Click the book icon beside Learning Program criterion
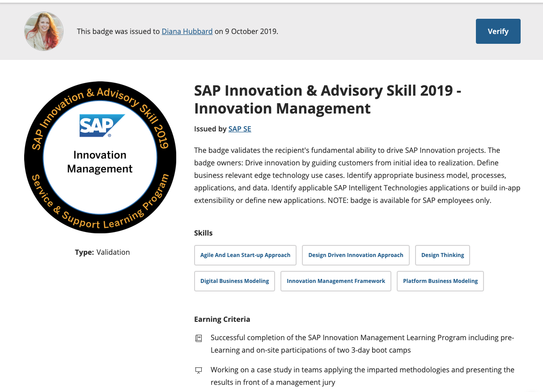 point(199,338)
